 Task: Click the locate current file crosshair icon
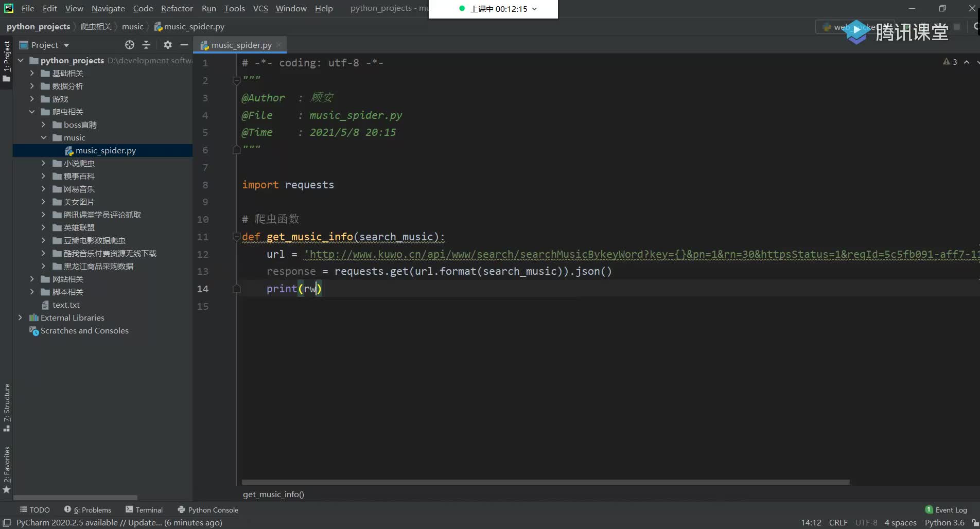point(130,45)
